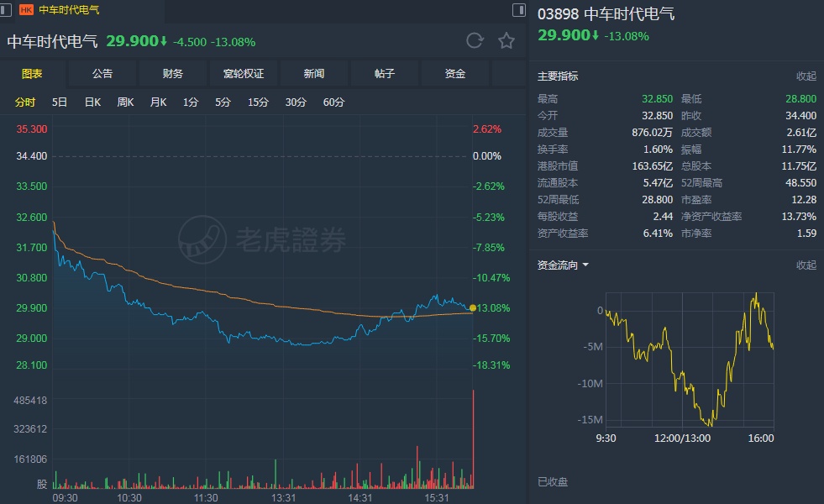
Task: Select the 分时 intraday chart period
Action: pos(24,102)
